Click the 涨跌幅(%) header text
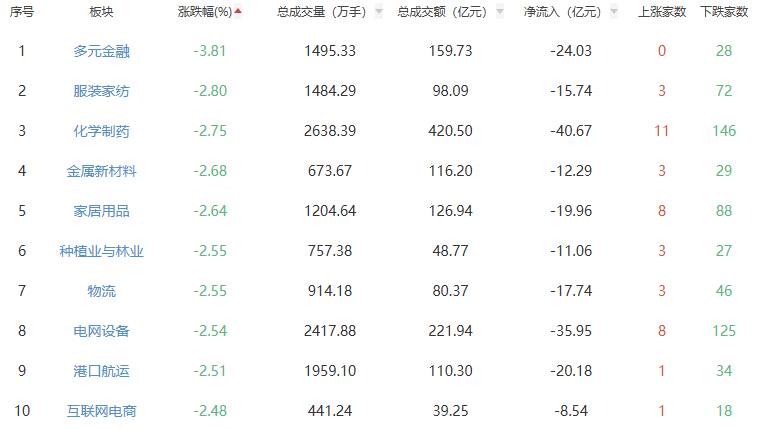Viewport: 766px width, 430px height. [x=204, y=13]
